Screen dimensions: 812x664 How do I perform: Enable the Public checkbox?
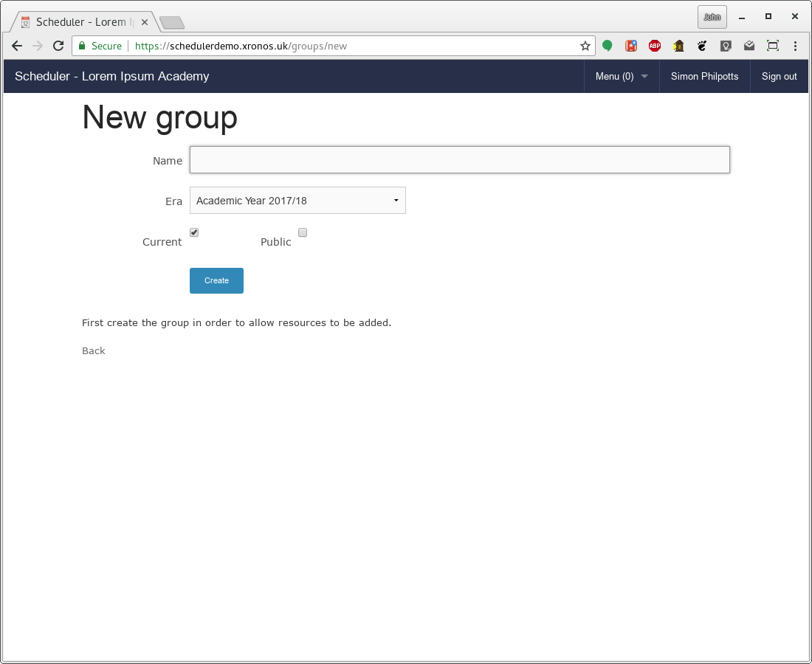click(x=303, y=232)
